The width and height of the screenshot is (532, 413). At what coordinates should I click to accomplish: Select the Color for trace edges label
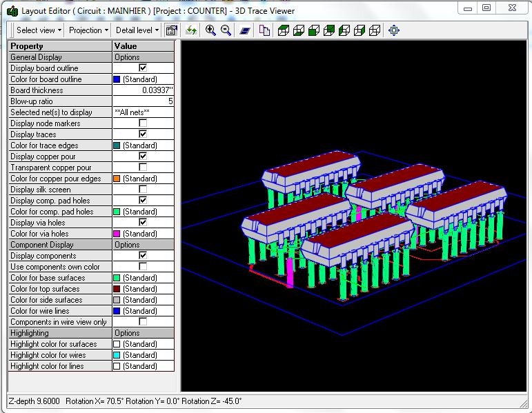pos(44,145)
